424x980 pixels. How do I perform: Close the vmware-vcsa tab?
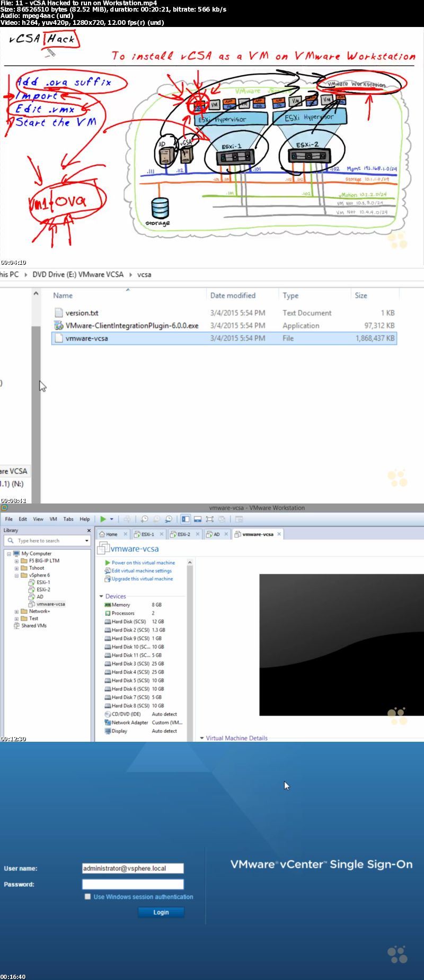pos(279,534)
